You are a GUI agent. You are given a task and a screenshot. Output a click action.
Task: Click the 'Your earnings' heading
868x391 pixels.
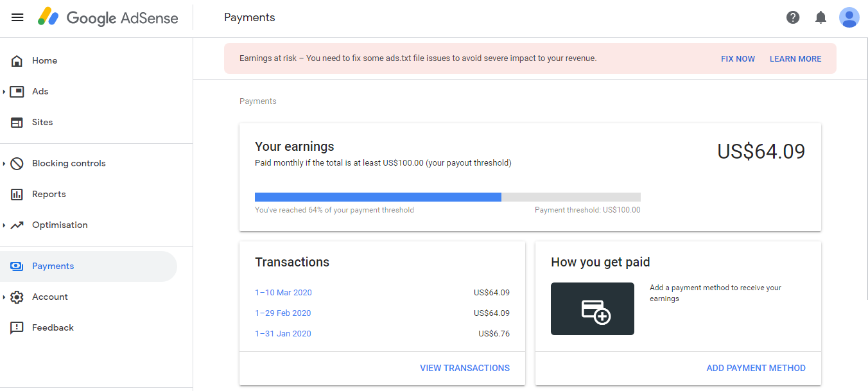[295, 146]
